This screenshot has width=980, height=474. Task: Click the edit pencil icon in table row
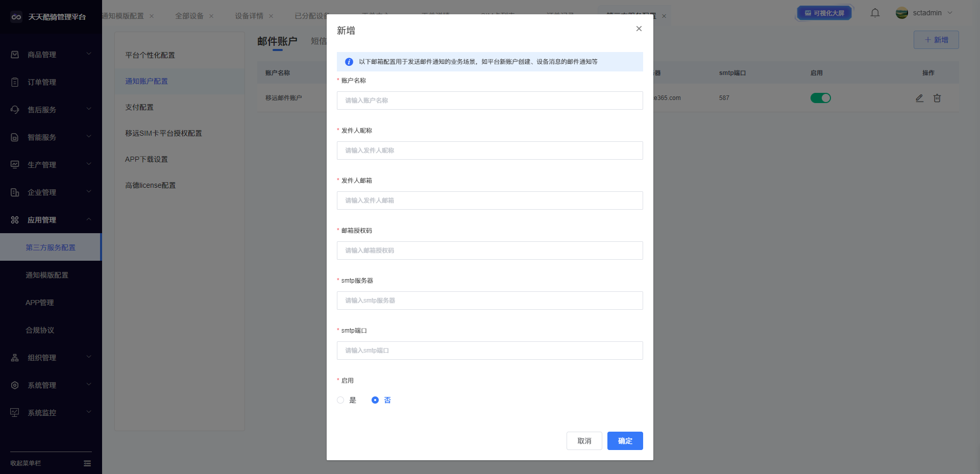pos(919,98)
